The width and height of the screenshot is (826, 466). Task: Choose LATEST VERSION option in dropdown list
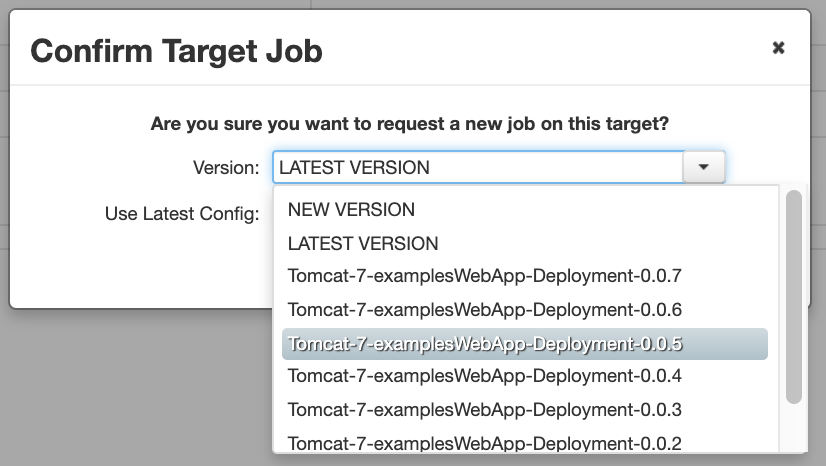tap(525, 243)
